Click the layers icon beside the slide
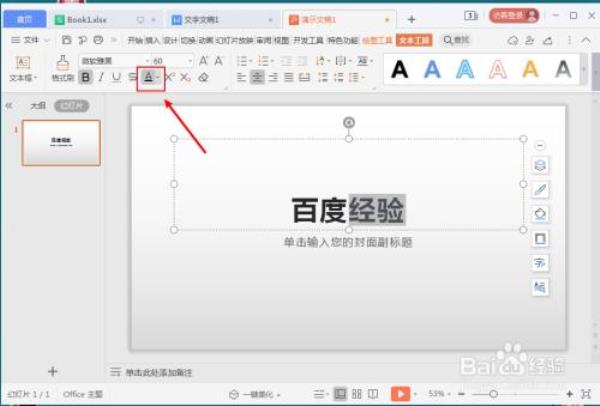Viewport: 600px width, 406px height. click(540, 165)
